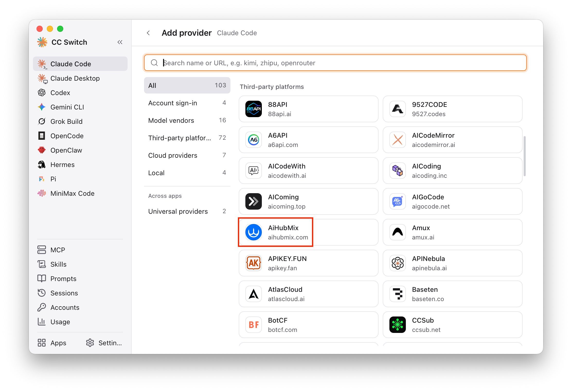Click the BotCF BF logo

coord(254,325)
